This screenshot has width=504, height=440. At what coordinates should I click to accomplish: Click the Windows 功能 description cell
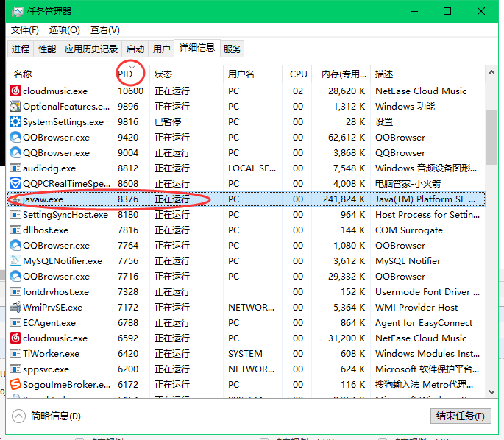pos(405,107)
